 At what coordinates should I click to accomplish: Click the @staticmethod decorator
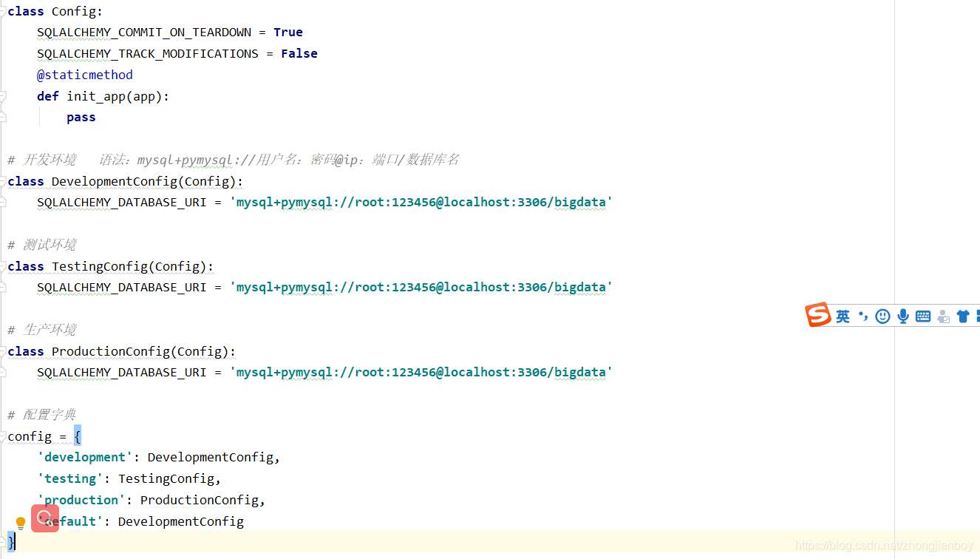point(85,75)
